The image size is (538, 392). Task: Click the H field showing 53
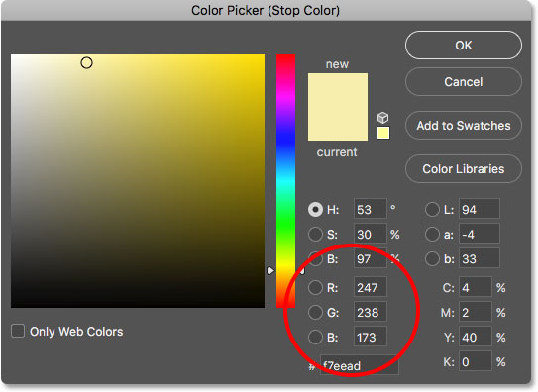coord(371,209)
